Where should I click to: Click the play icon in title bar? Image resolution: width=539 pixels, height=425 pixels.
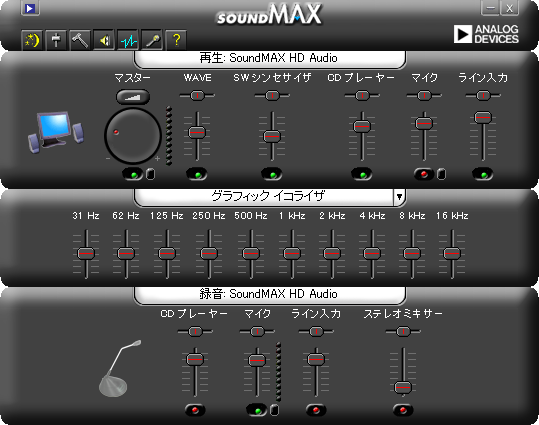pyautogui.click(x=30, y=8)
